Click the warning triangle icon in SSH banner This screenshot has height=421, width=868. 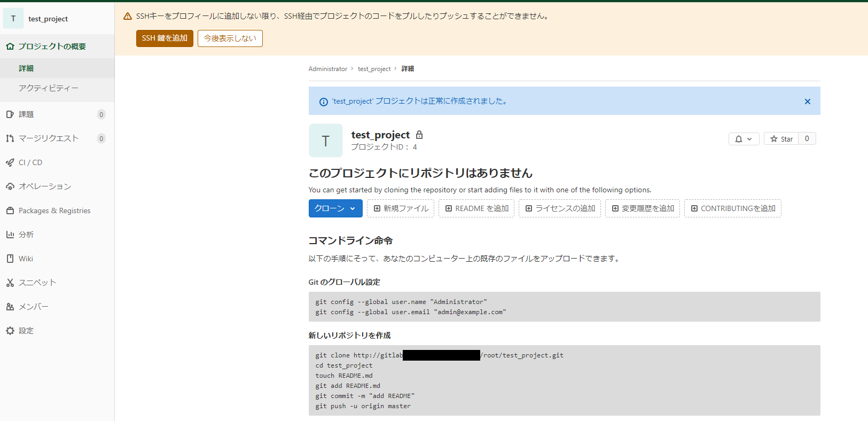(128, 17)
